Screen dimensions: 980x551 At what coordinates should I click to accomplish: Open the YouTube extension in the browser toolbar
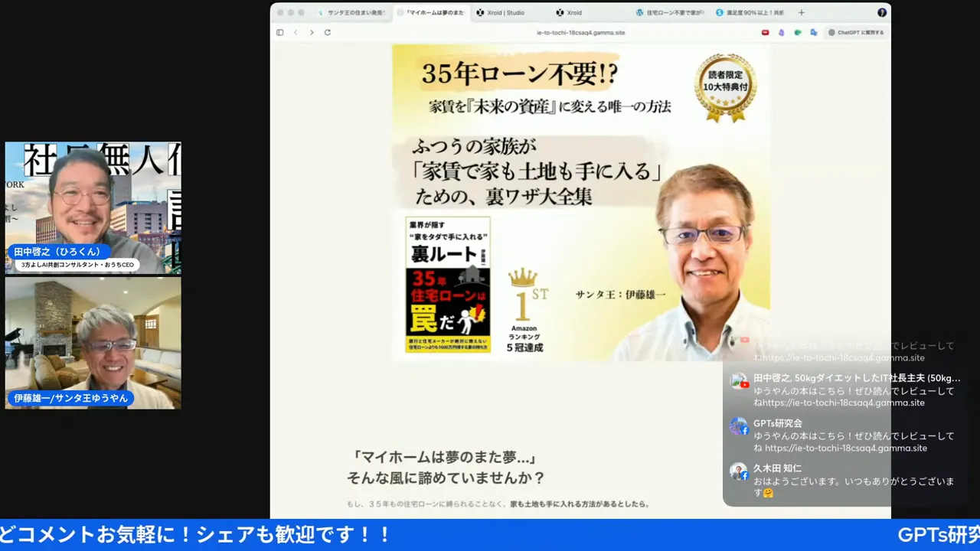click(x=765, y=32)
